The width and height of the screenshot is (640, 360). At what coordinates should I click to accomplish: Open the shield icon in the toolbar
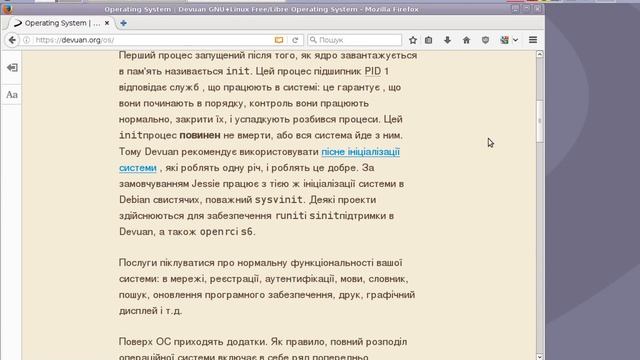coord(485,40)
